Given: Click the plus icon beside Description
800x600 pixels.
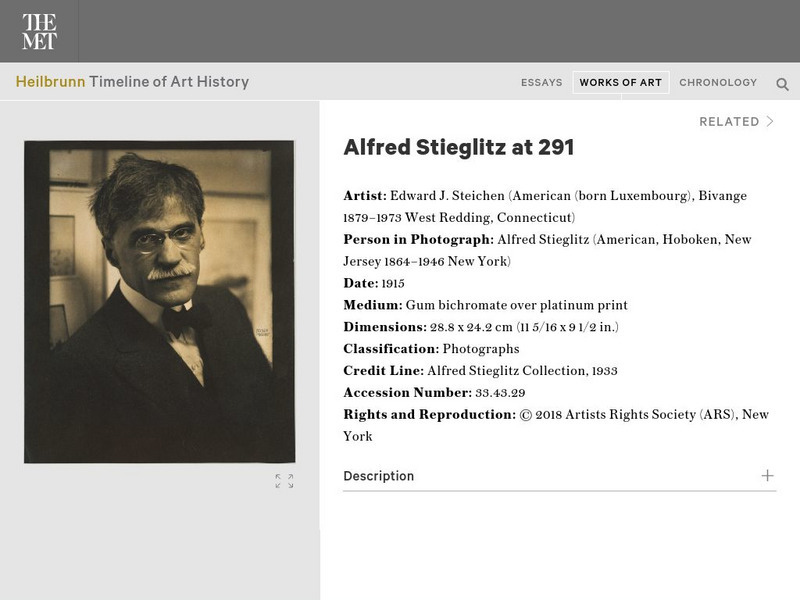Looking at the screenshot, I should 767,476.
